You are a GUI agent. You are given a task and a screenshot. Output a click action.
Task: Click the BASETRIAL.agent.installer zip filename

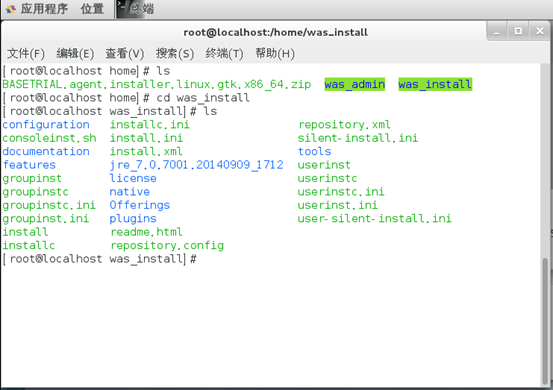click(157, 84)
